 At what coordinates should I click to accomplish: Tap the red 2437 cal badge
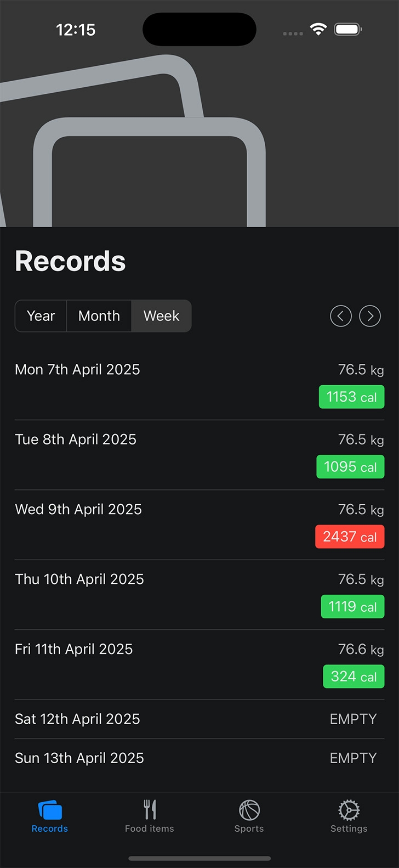(x=350, y=537)
